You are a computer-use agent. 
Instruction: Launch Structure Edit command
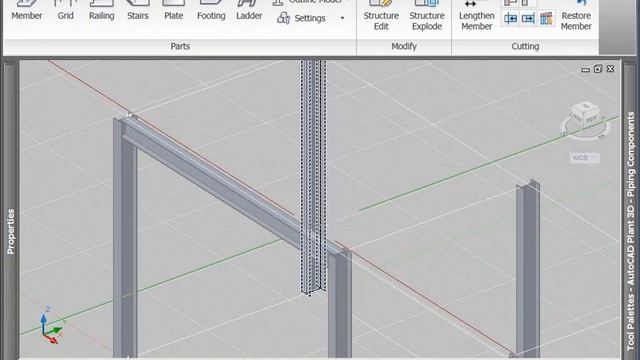pyautogui.click(x=381, y=16)
